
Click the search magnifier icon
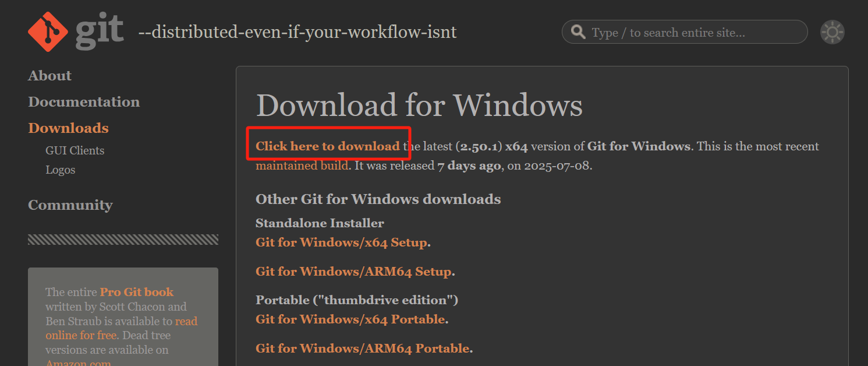coord(578,31)
